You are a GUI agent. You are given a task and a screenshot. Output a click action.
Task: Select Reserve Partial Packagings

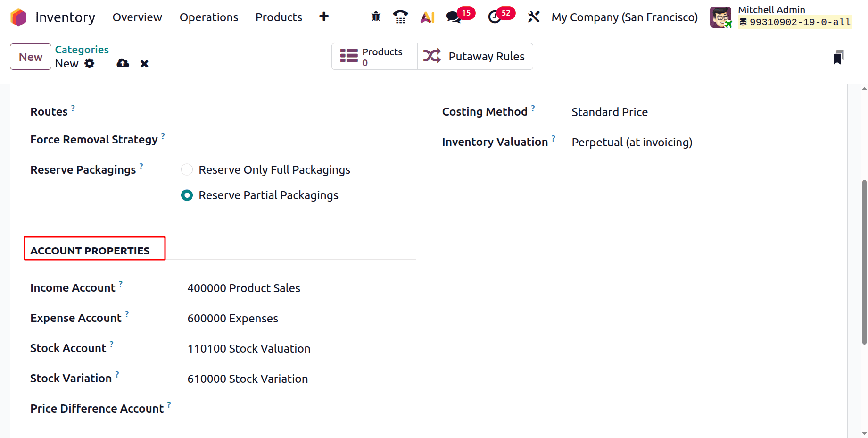point(187,195)
